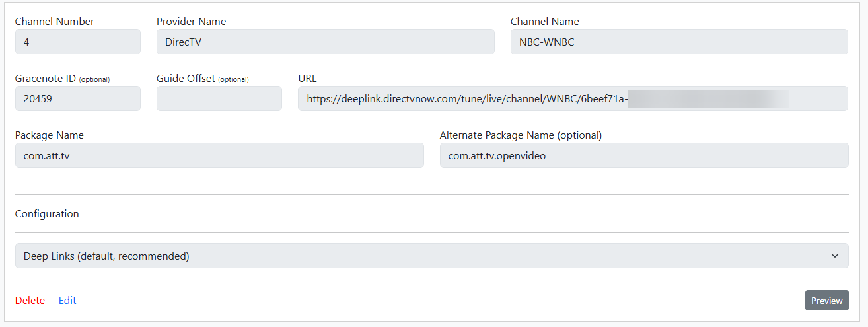The height and width of the screenshot is (327, 868).
Task: Click the "Configuration" section heading
Action: click(47, 214)
